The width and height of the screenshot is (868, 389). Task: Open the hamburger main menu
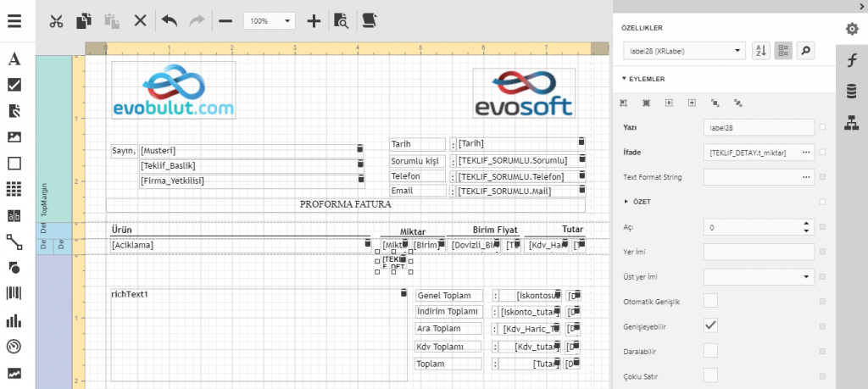[14, 20]
